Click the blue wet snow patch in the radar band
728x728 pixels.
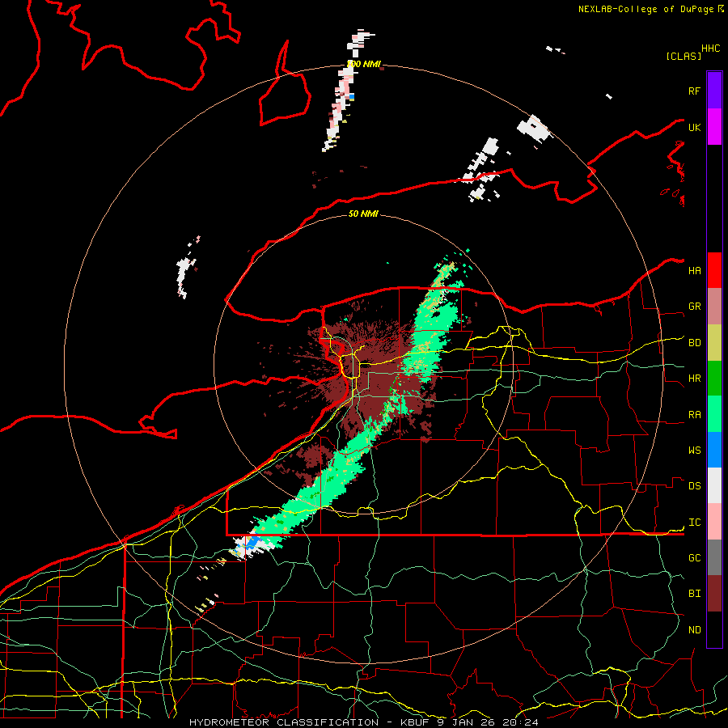pyautogui.click(x=252, y=542)
